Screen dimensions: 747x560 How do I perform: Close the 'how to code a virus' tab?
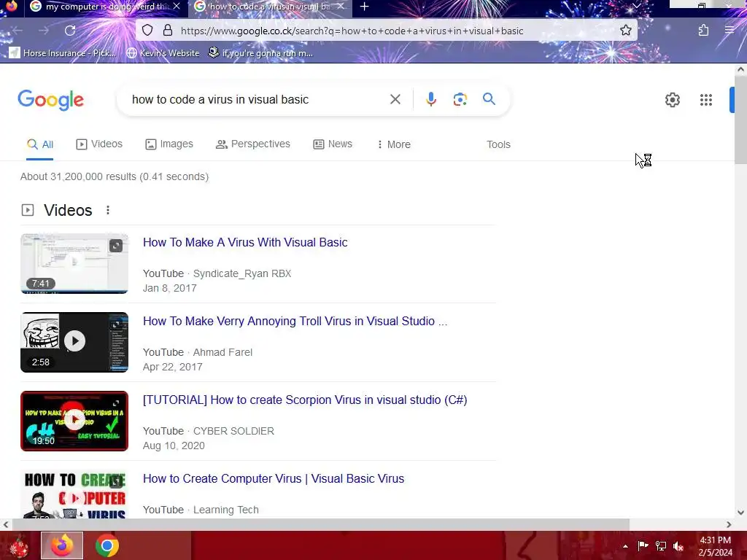click(x=341, y=6)
